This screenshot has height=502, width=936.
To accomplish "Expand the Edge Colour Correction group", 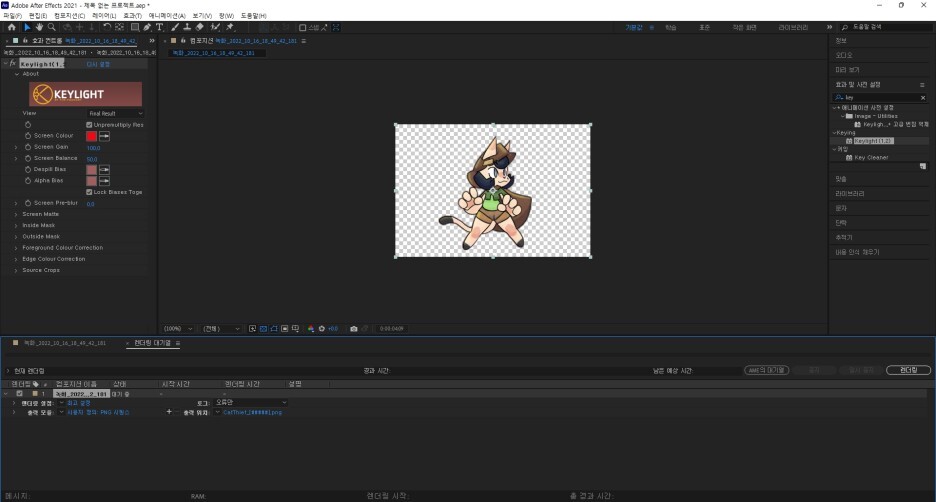I will [16, 259].
